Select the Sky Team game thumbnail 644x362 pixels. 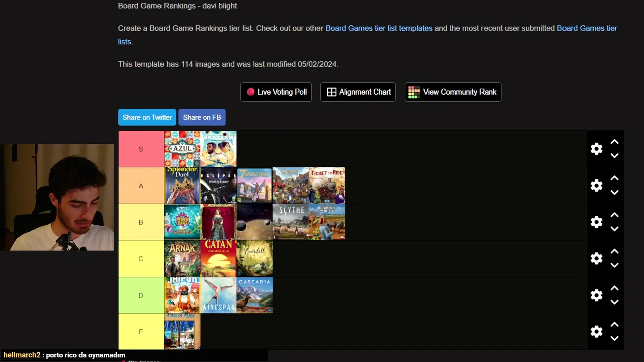[218, 149]
